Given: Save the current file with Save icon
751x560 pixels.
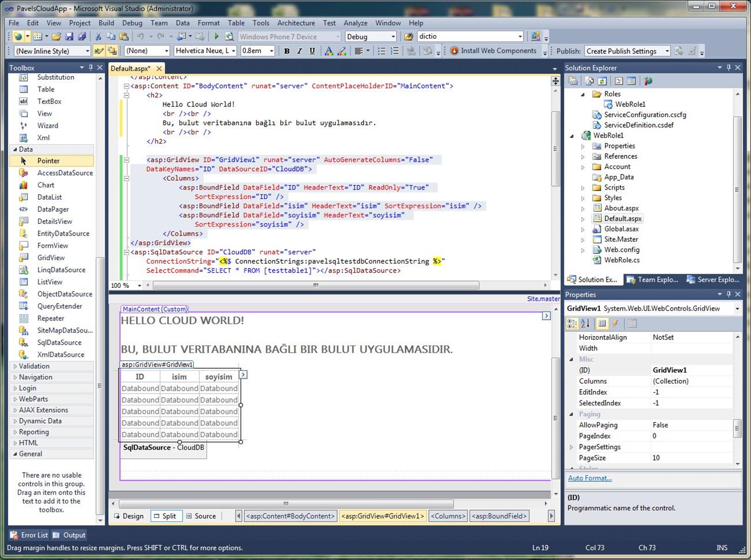Looking at the screenshot, I should 69,36.
